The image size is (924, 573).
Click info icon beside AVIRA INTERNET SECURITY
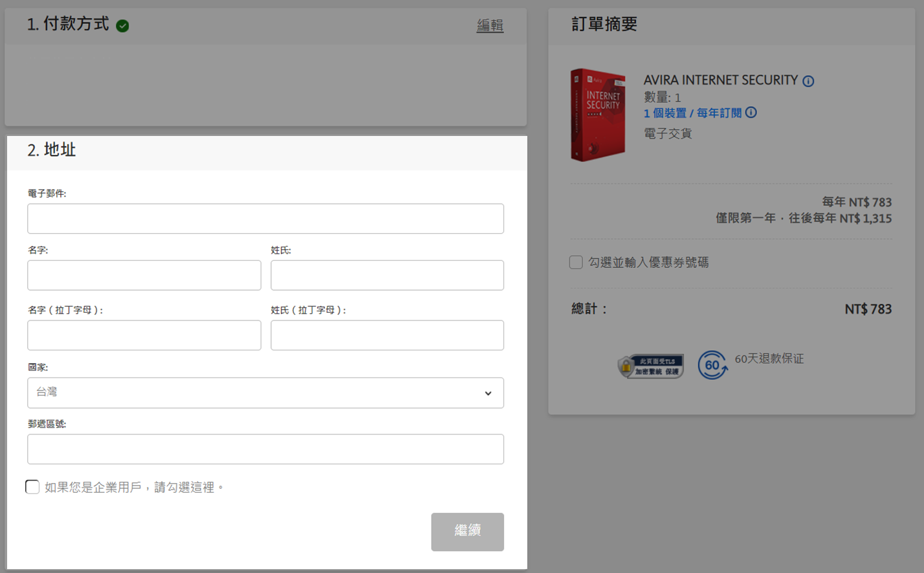(x=808, y=81)
